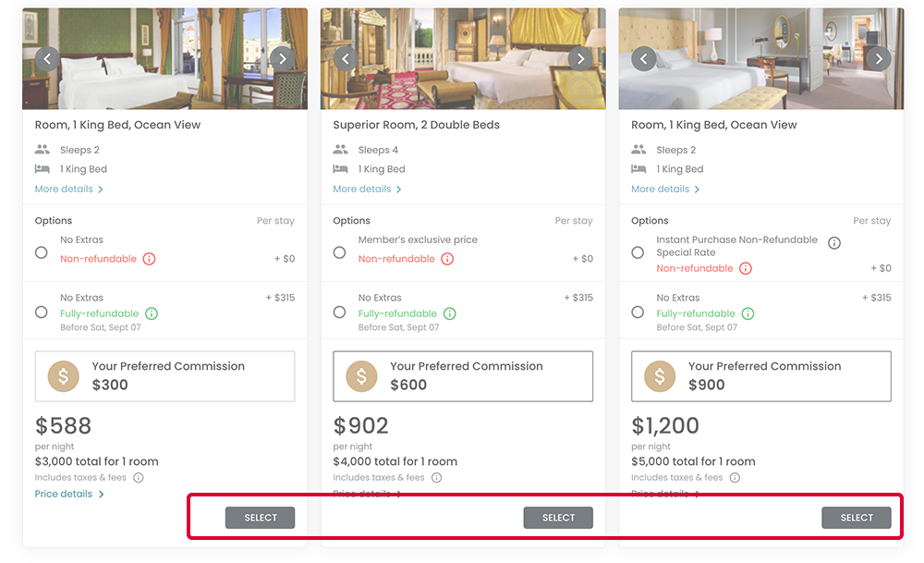Expand More details for Superior Room
This screenshot has width=924, height=563.
pyautogui.click(x=367, y=190)
